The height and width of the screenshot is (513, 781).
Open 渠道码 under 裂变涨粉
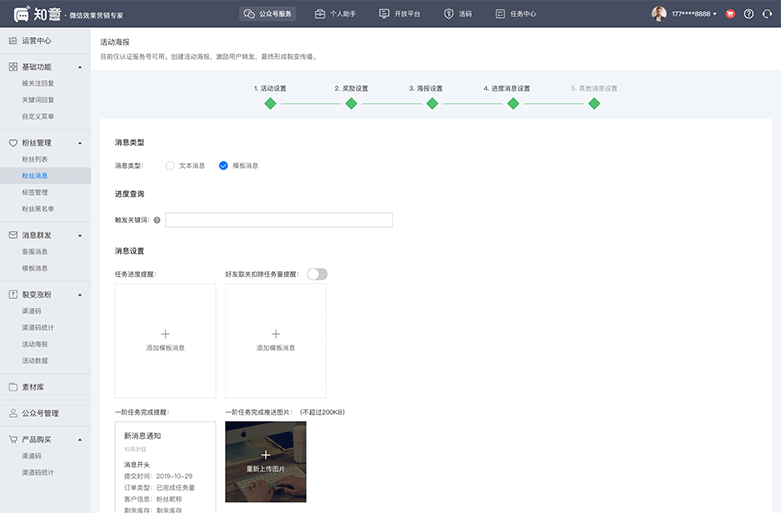tap(31, 311)
